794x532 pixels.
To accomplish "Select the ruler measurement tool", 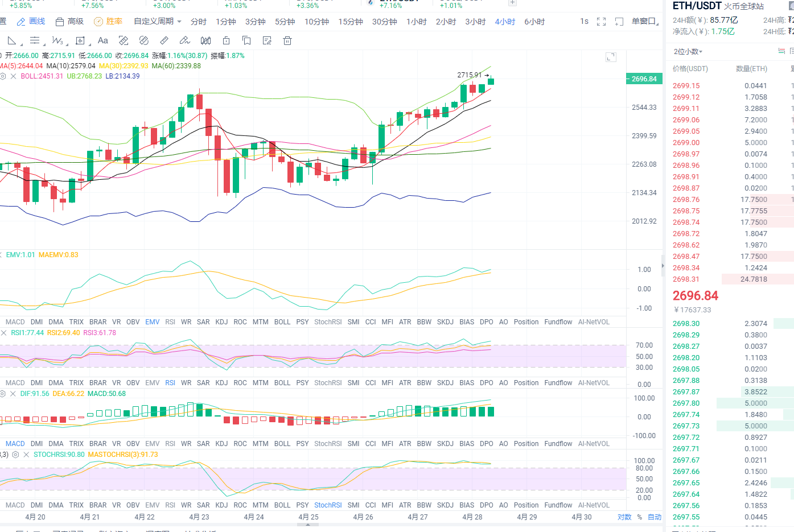I will pos(164,40).
